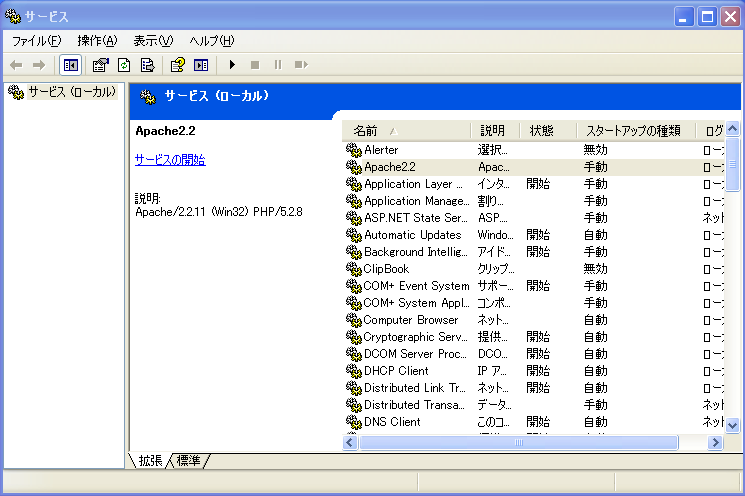Select the COM+ System Appl... row
This screenshot has height=496, width=745.
click(533, 303)
